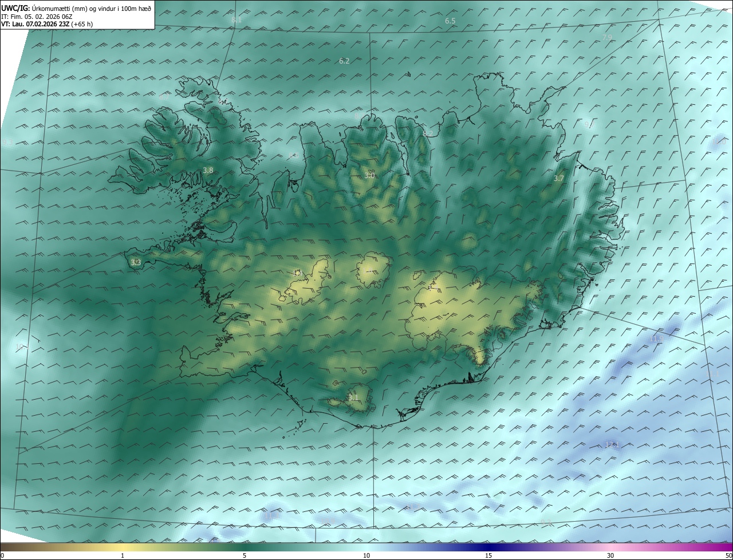Click the 3.1 value on the southern glacier

point(353,397)
